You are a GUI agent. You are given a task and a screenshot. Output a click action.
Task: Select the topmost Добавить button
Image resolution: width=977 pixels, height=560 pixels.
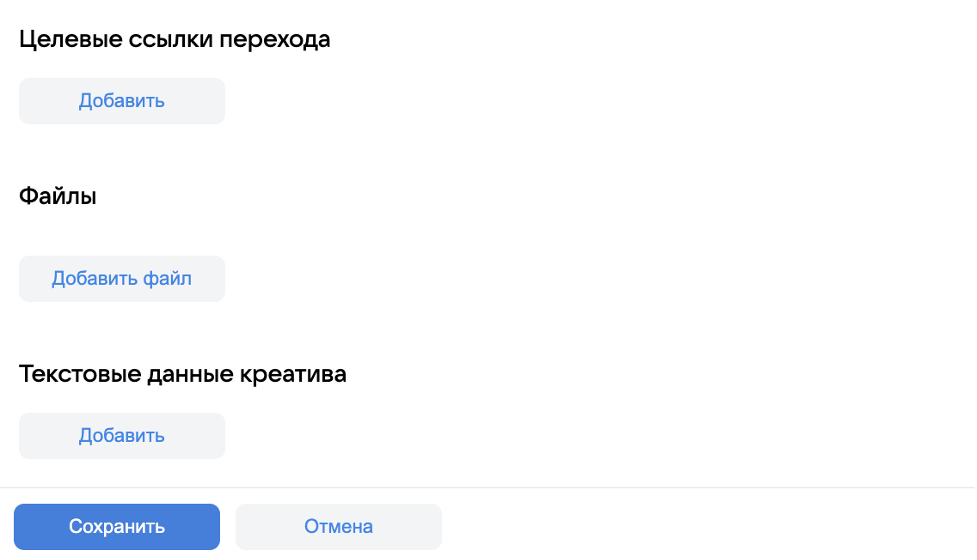pos(122,101)
